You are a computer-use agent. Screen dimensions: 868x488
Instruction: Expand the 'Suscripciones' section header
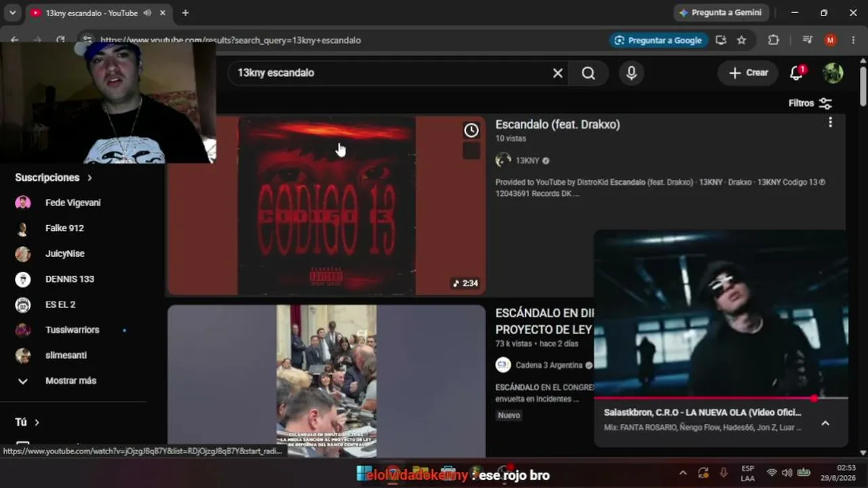[x=54, y=178]
